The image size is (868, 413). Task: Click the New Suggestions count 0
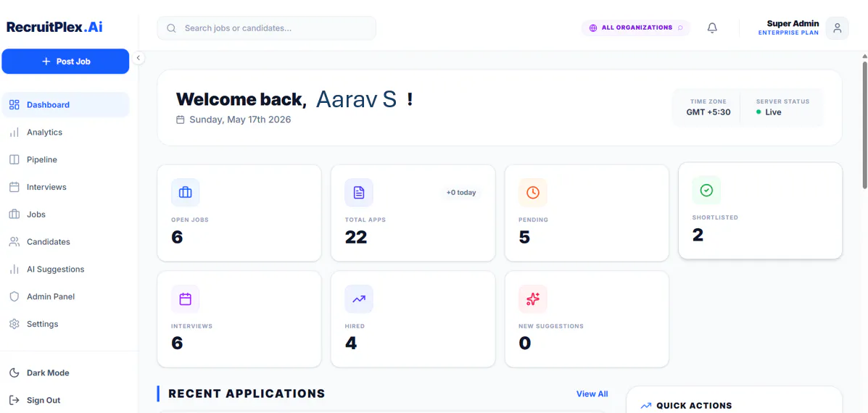[525, 343]
